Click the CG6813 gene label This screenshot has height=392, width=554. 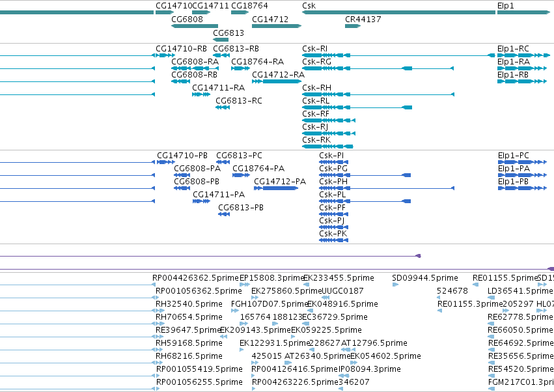(229, 33)
